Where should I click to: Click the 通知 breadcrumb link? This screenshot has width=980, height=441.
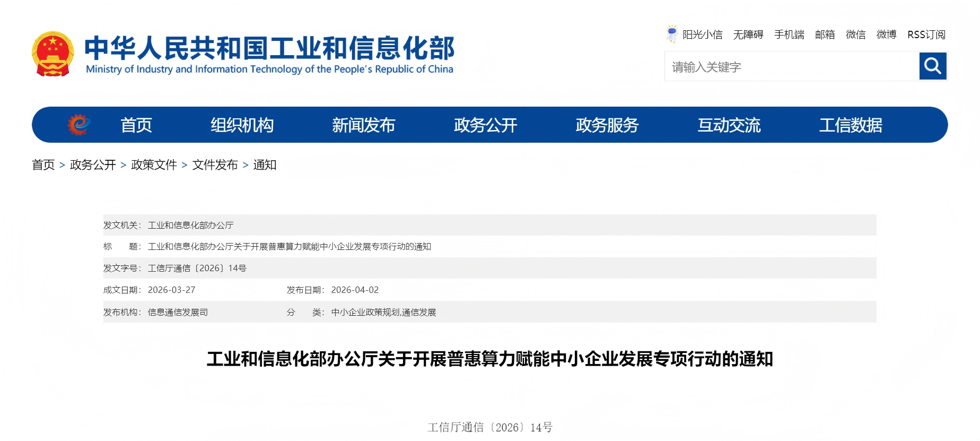tap(265, 165)
